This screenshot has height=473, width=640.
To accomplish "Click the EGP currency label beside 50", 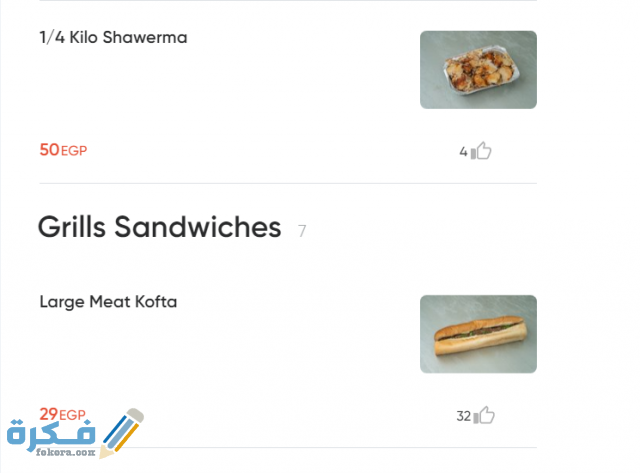I will 74,152.
